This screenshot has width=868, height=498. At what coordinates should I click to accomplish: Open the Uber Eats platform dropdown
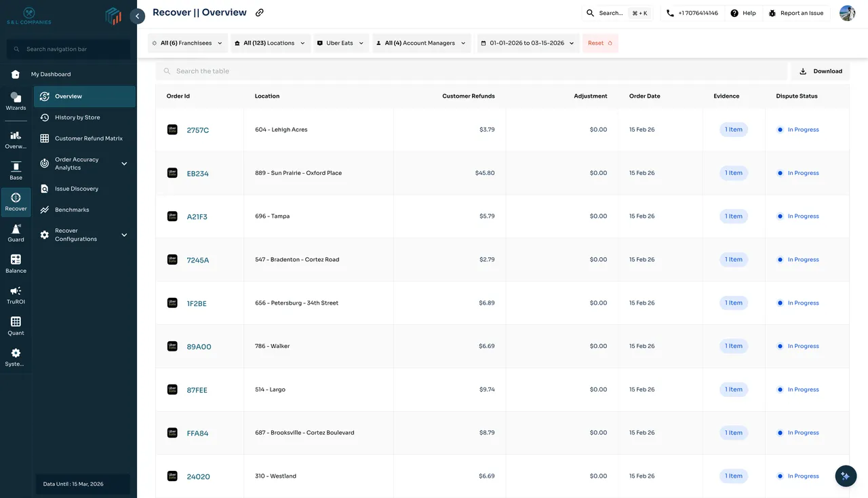tap(341, 43)
